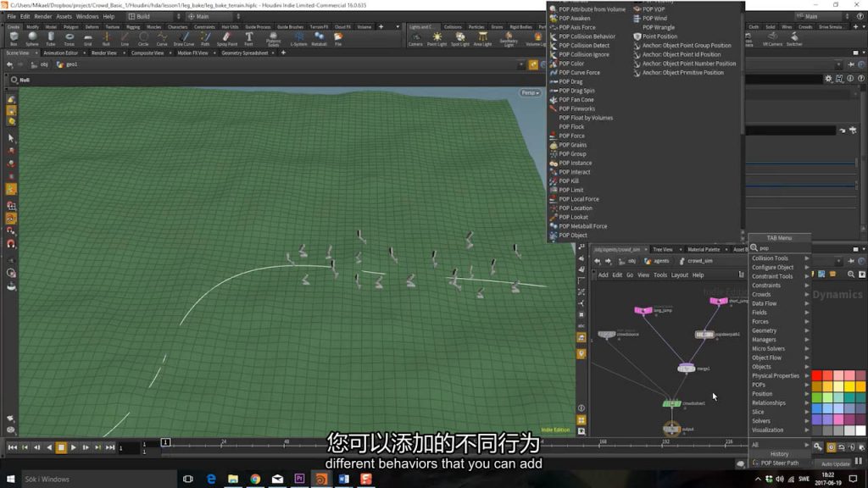Create an Area Light
868x488 pixels.
point(482,39)
